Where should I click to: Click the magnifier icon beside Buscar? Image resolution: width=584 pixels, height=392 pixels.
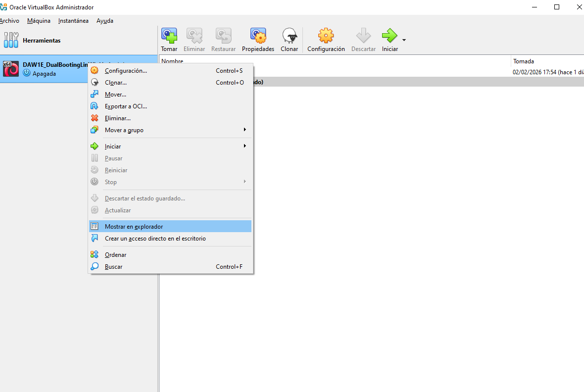pyautogui.click(x=95, y=266)
